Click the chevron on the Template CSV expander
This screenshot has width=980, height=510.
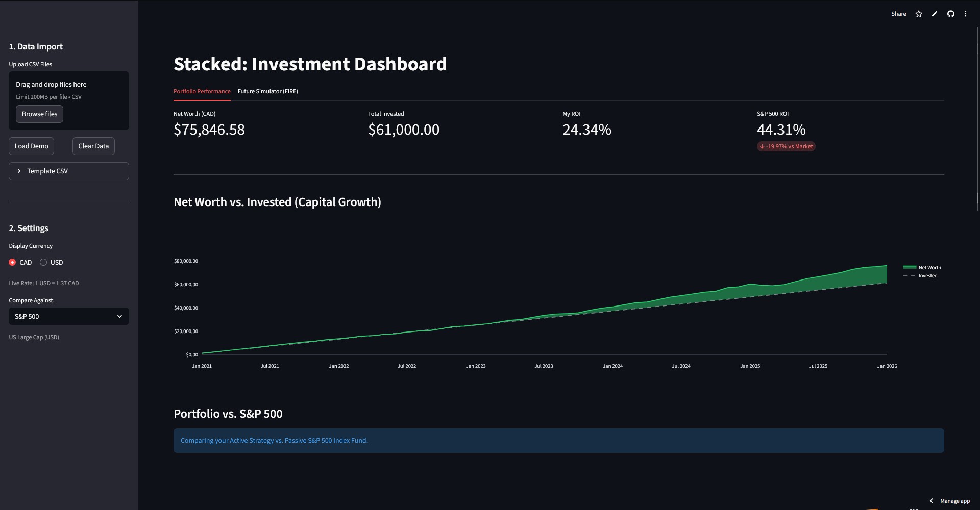coord(19,171)
